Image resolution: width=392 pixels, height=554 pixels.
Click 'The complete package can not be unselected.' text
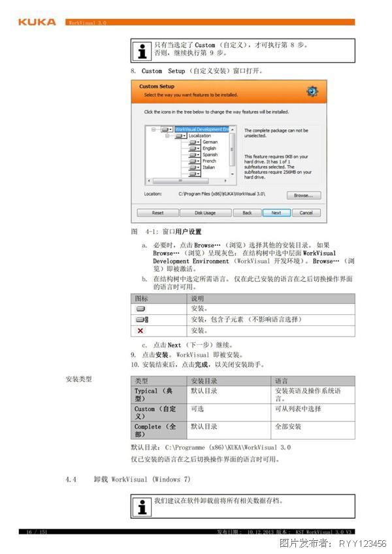coord(276,133)
